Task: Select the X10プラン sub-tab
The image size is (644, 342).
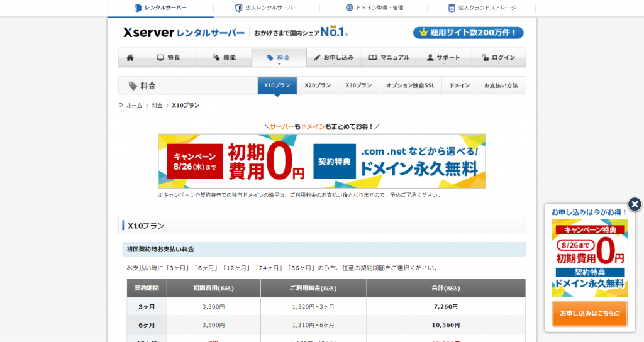Action: pyautogui.click(x=277, y=85)
